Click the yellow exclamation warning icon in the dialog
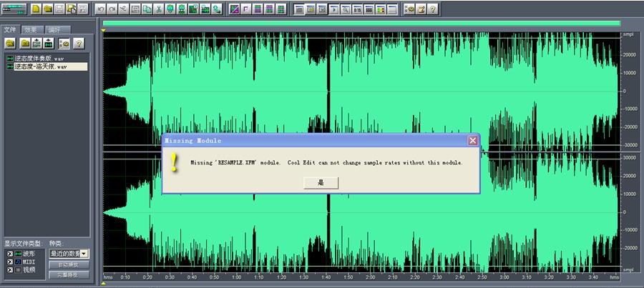This screenshot has height=288, width=644. [x=174, y=162]
